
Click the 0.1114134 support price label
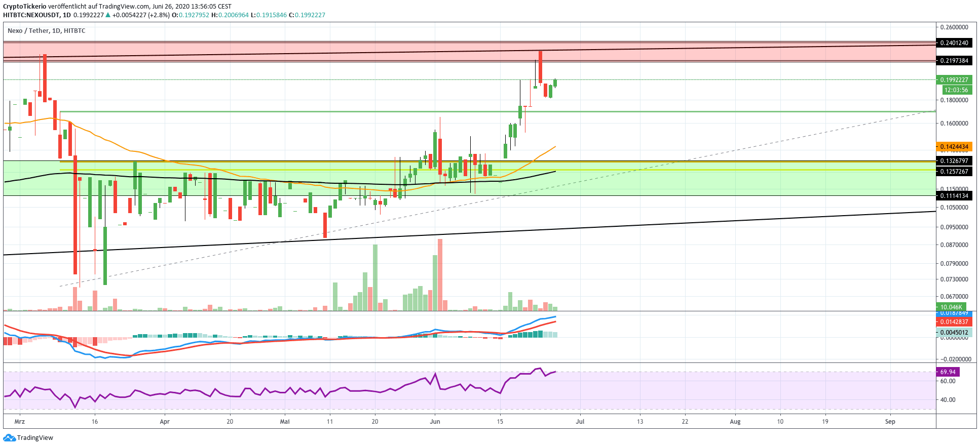click(x=954, y=196)
